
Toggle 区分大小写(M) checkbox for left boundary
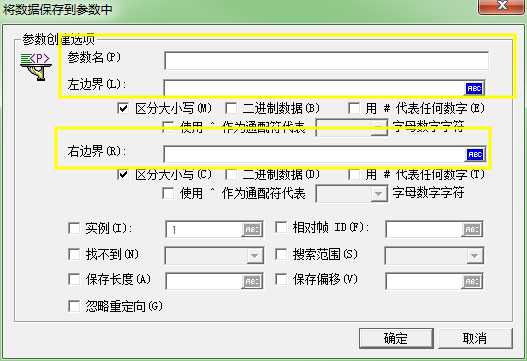[123, 108]
